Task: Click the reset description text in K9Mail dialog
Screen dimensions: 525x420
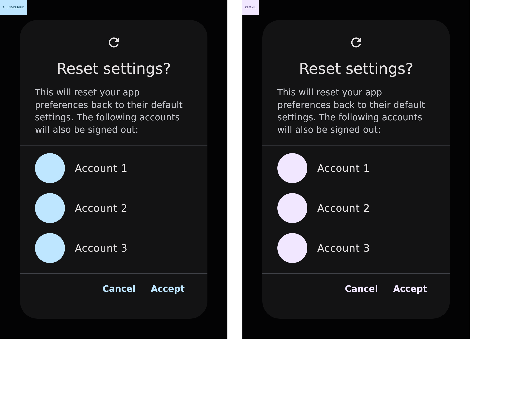Action: tap(351, 111)
